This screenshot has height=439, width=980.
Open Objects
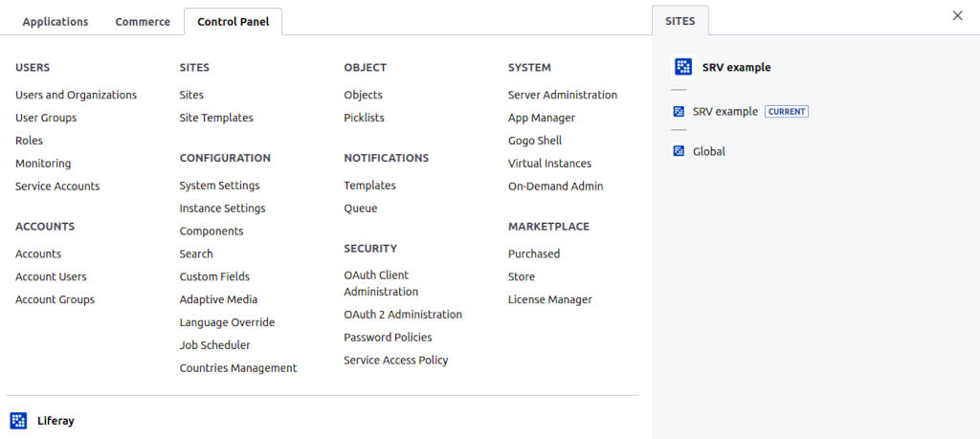click(363, 95)
